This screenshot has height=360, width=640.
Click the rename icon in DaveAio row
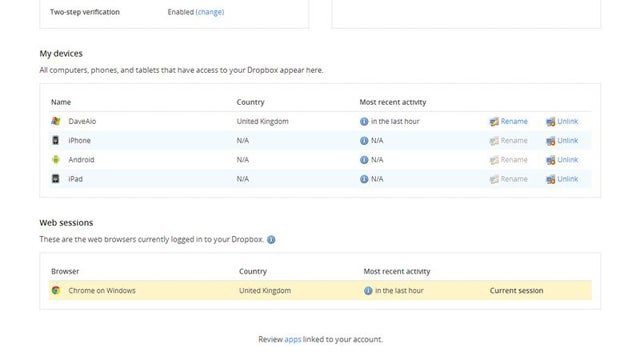[494, 122]
